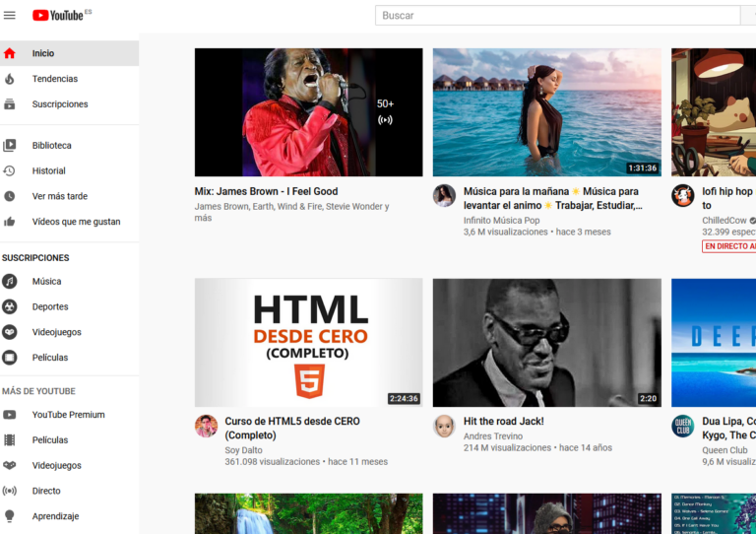Click in the Buscar search field
Image resolution: width=756 pixels, height=534 pixels.
(x=557, y=16)
